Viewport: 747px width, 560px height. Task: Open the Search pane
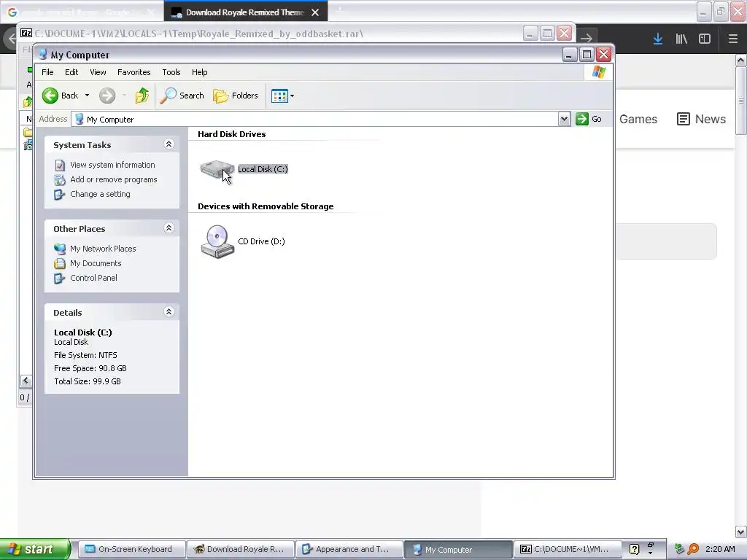click(182, 96)
